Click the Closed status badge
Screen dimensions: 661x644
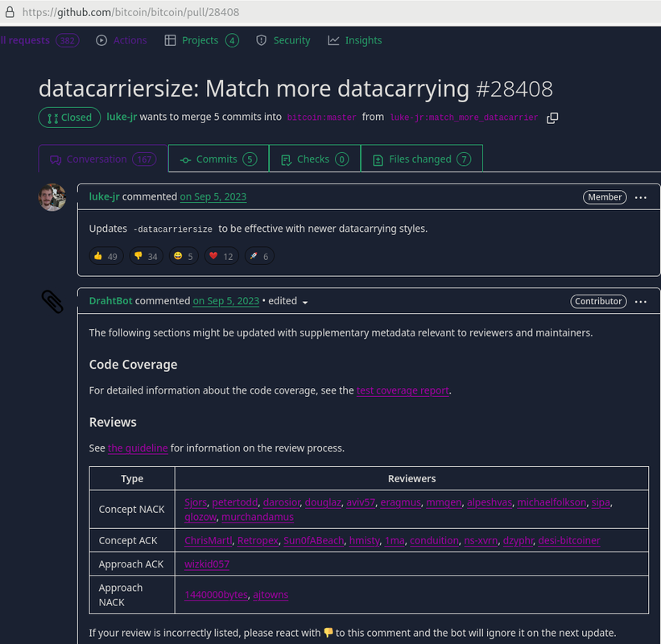click(x=69, y=118)
